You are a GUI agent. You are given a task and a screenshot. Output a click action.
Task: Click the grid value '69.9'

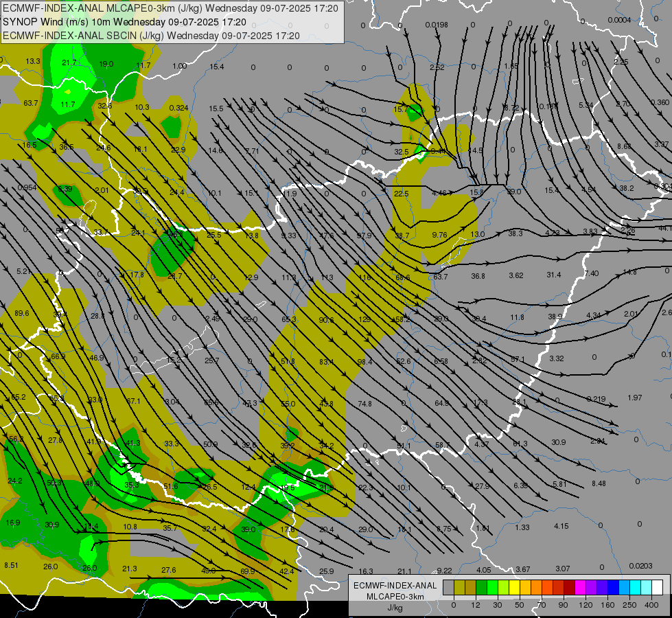248,571
